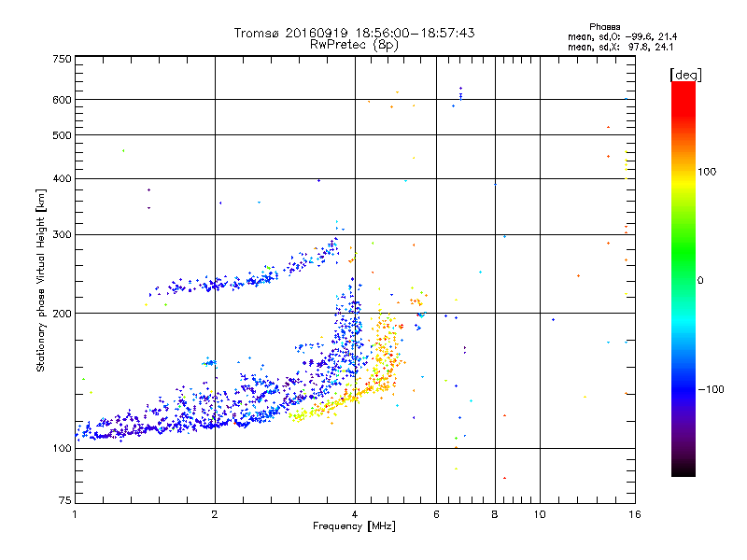Click the y-axis tick label '300'
This screenshot has height=560, width=747.
(x=62, y=235)
